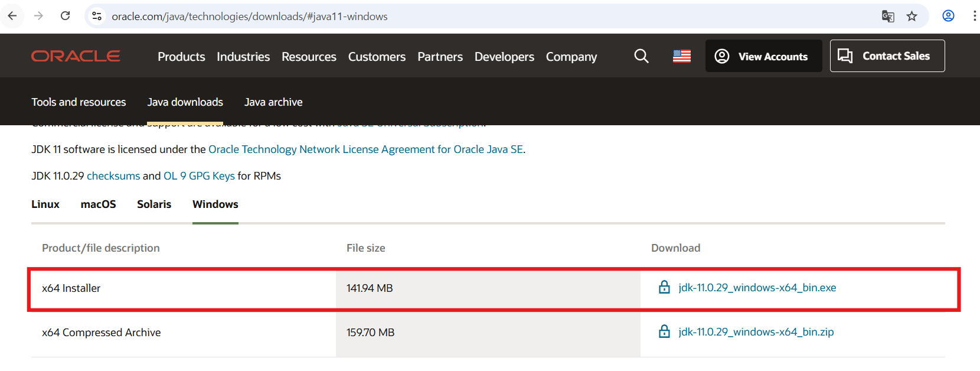
Task: Open the Java archive tab
Action: point(273,102)
